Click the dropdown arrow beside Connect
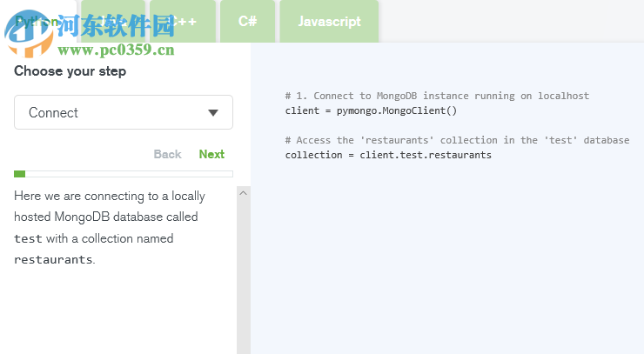 (212, 113)
